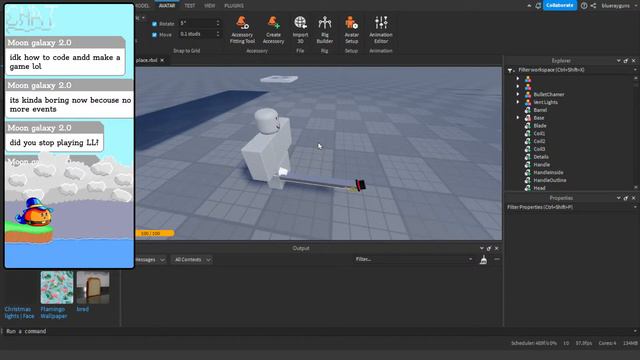Open Avatar Setup
Viewport: 640px width, 360px height.
pos(351,29)
